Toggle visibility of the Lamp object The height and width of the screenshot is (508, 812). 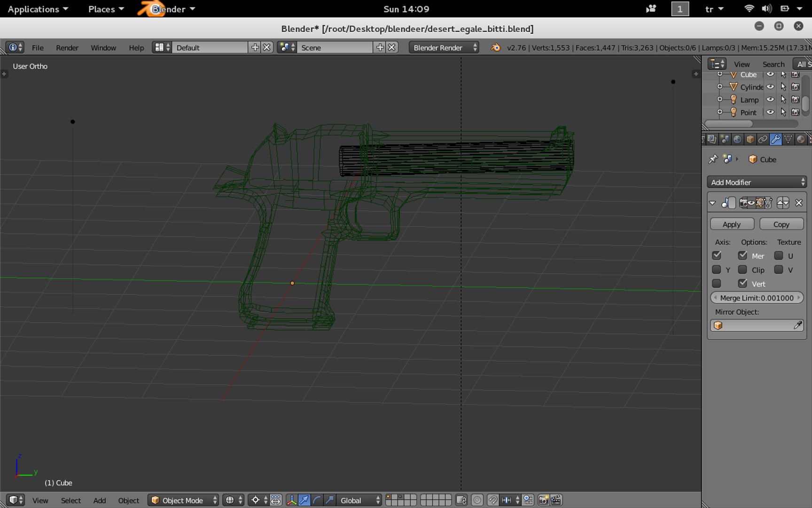point(770,99)
